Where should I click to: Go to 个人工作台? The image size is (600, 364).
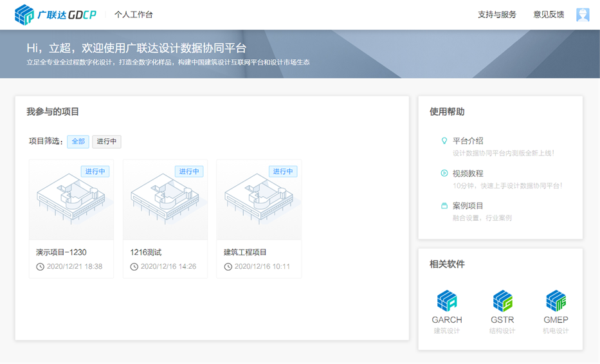(134, 15)
